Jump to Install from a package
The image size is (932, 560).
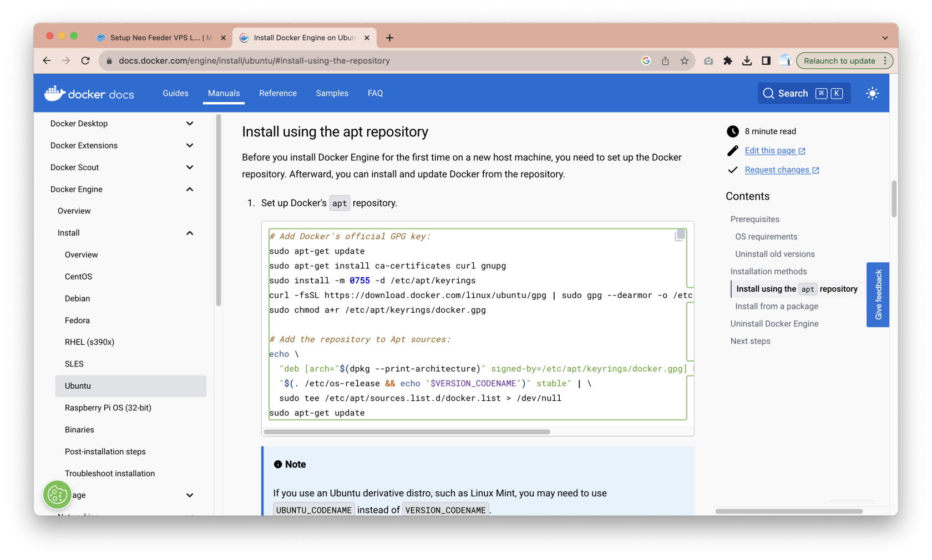click(776, 306)
